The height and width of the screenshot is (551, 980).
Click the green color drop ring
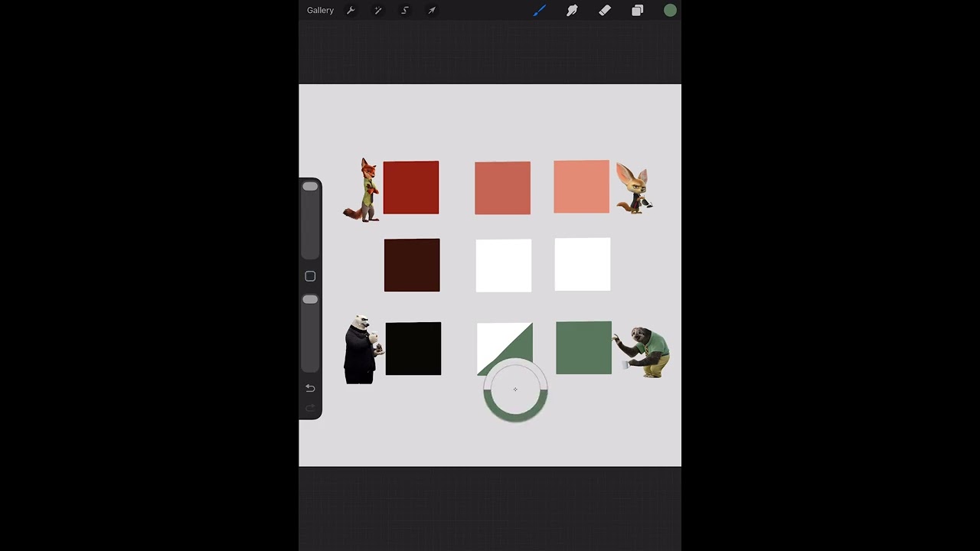point(515,390)
